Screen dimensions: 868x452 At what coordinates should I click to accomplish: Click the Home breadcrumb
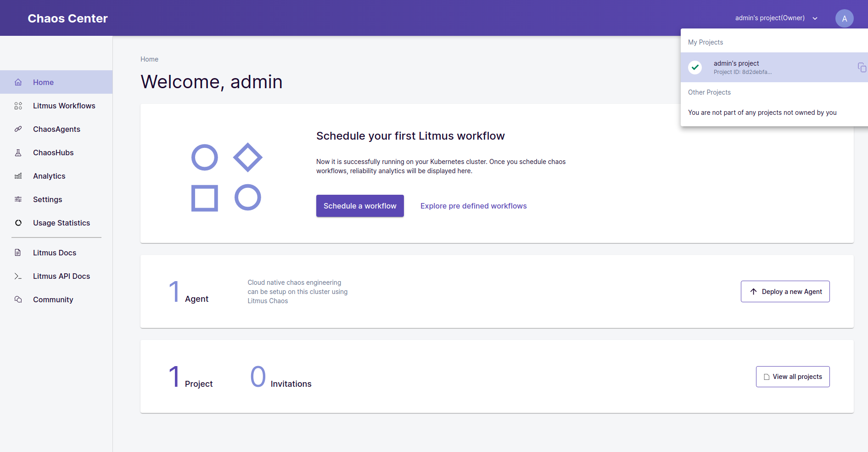pyautogui.click(x=149, y=59)
